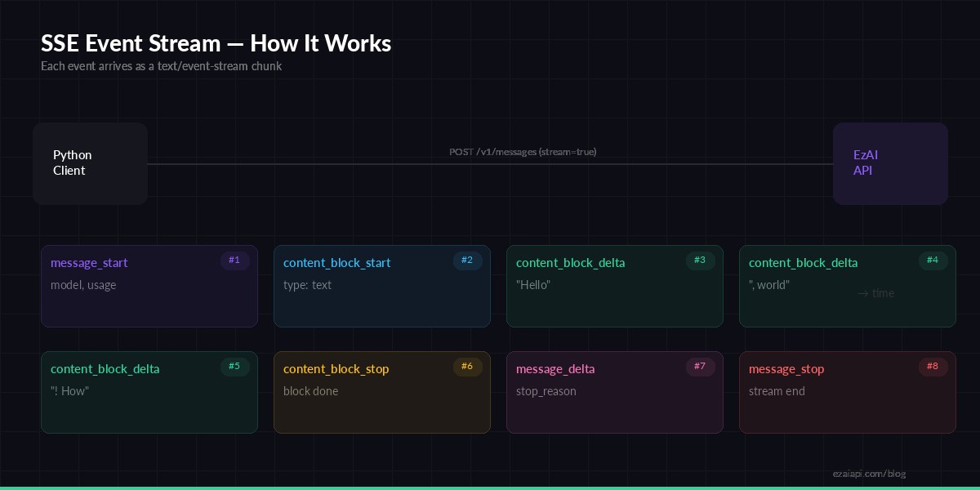
Task: Visit the ezaiapi.com/blog link
Action: (x=869, y=474)
